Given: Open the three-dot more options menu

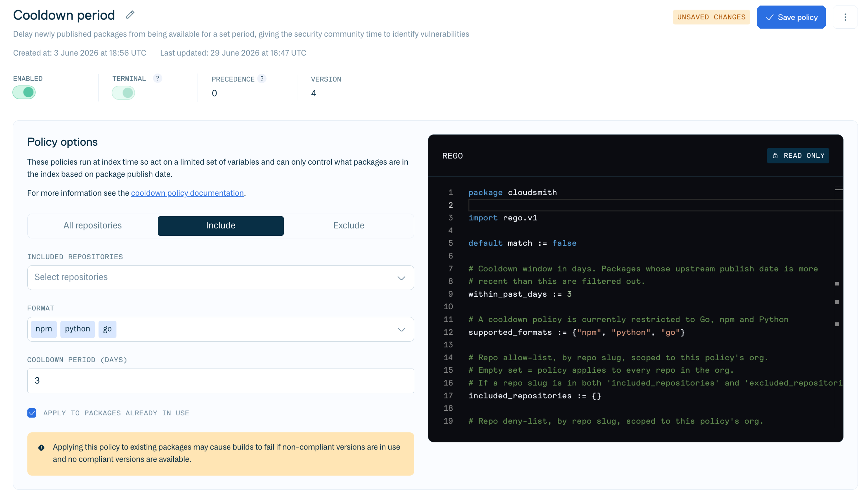Looking at the screenshot, I should (x=845, y=17).
